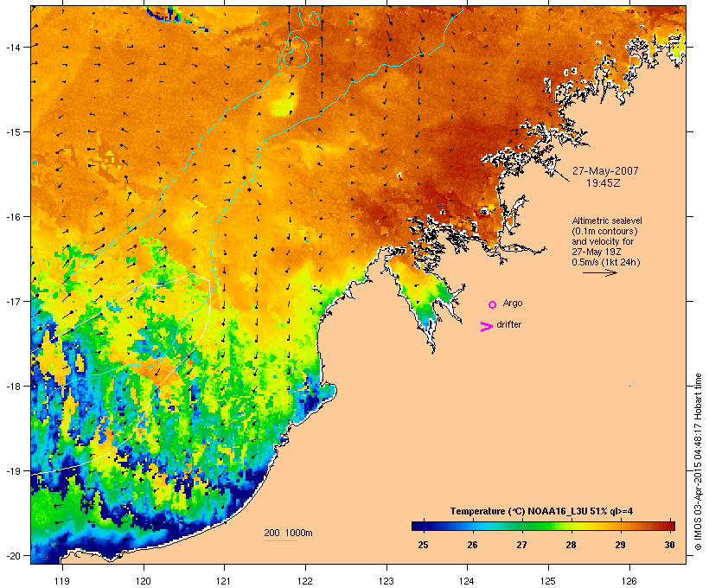Viewport: 709px width, 588px height.
Task: Click the 'and velocity for' caption line
Action: (603, 241)
